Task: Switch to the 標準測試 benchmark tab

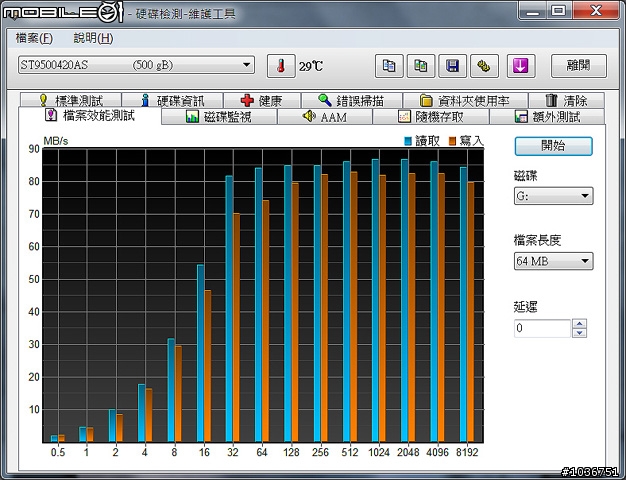Action: point(71,100)
